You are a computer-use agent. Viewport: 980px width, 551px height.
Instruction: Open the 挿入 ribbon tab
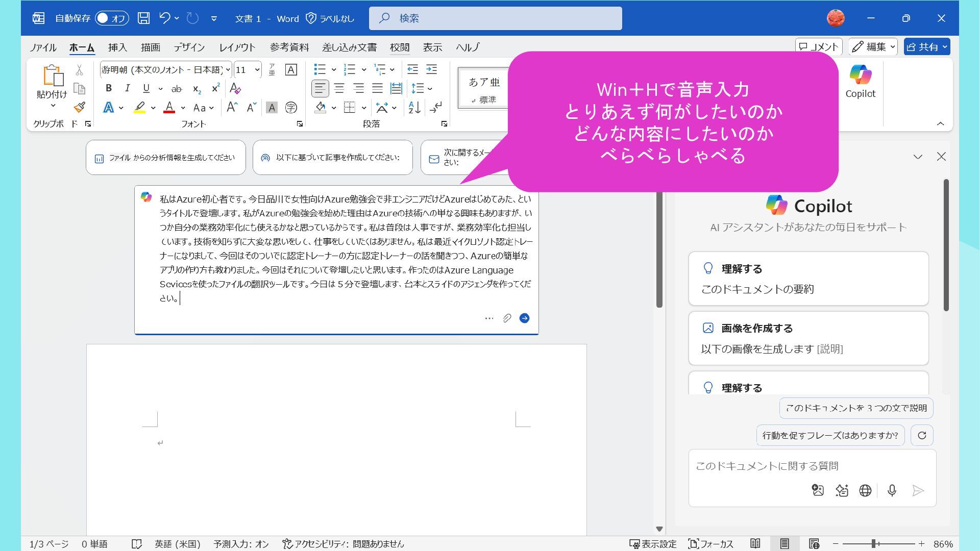(x=117, y=47)
